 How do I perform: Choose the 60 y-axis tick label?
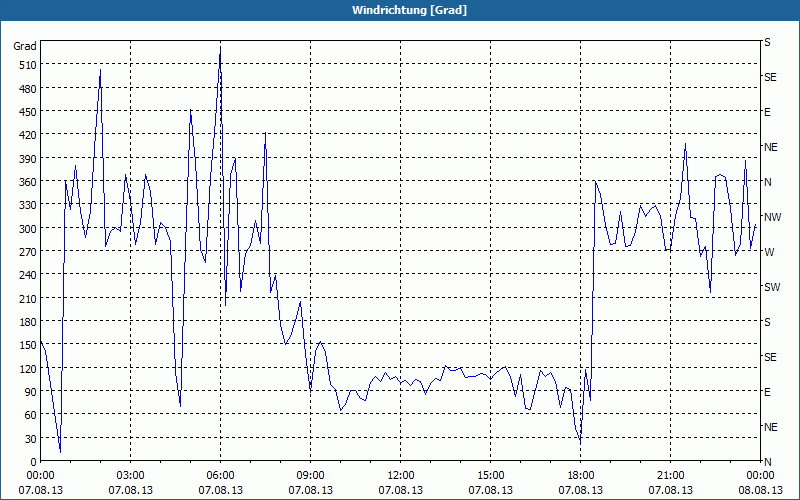click(x=31, y=415)
